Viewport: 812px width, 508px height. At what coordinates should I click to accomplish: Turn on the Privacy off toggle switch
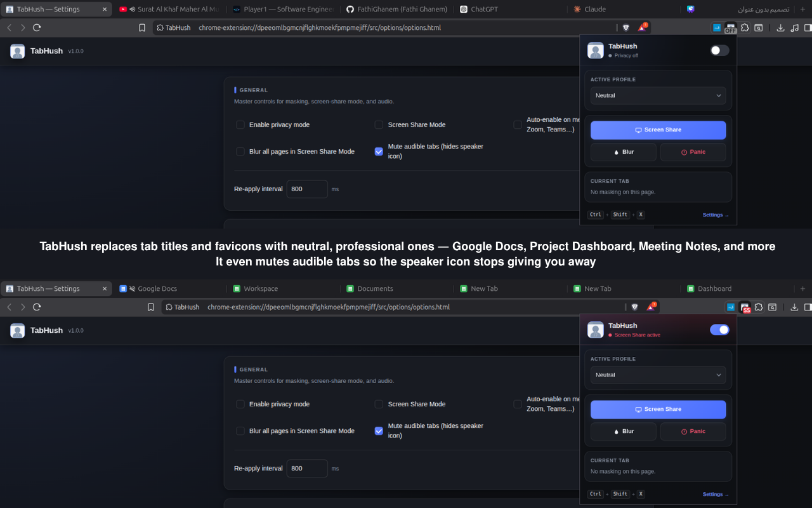[x=719, y=50]
